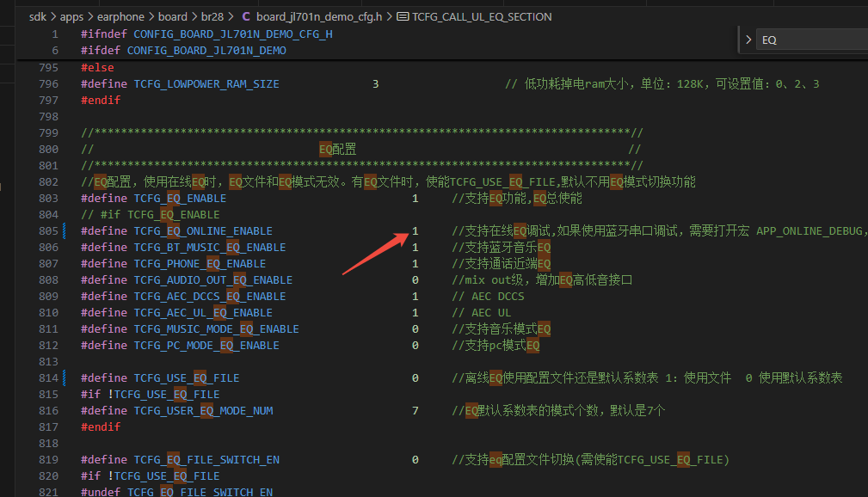868x497 pixels.
Task: Jump to sticky line #ifndef CONFIG_BOARD_JL701N_DEMO_CFG_H
Action: [x=206, y=34]
